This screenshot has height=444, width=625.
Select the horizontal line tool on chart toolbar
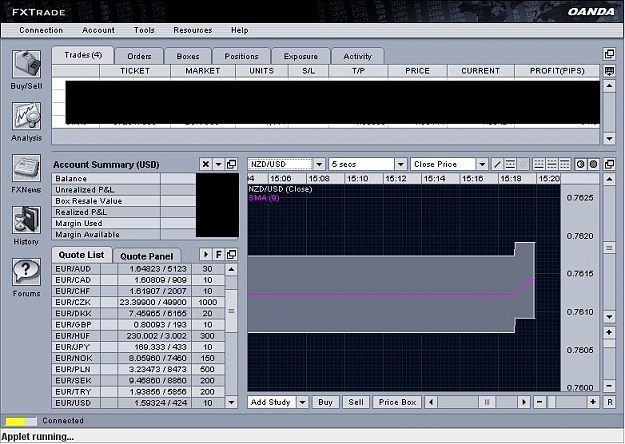click(x=510, y=164)
